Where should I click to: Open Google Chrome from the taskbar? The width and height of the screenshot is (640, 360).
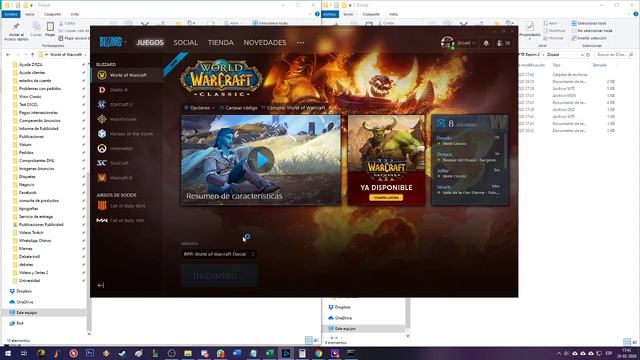click(x=318, y=353)
